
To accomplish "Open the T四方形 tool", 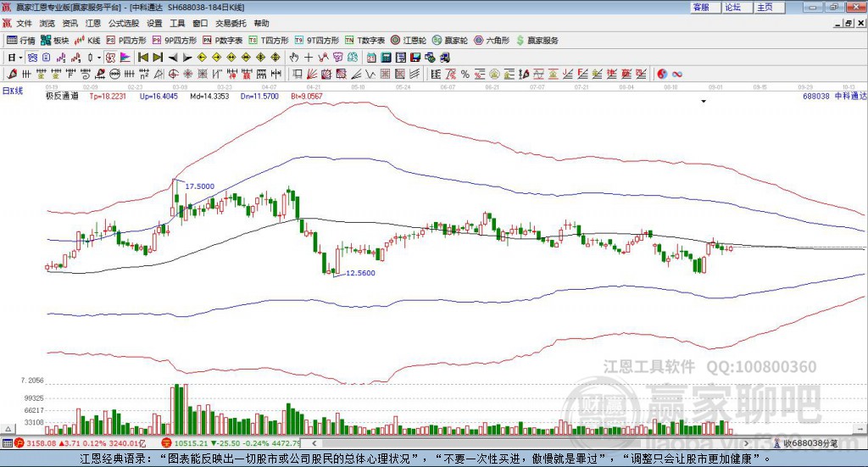I will pos(269,41).
